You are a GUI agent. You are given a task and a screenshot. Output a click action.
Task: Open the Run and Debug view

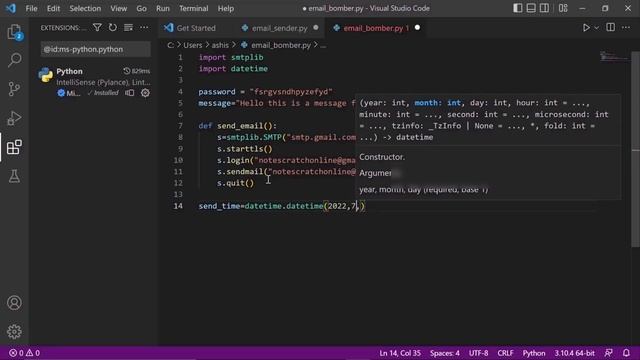(x=14, y=118)
